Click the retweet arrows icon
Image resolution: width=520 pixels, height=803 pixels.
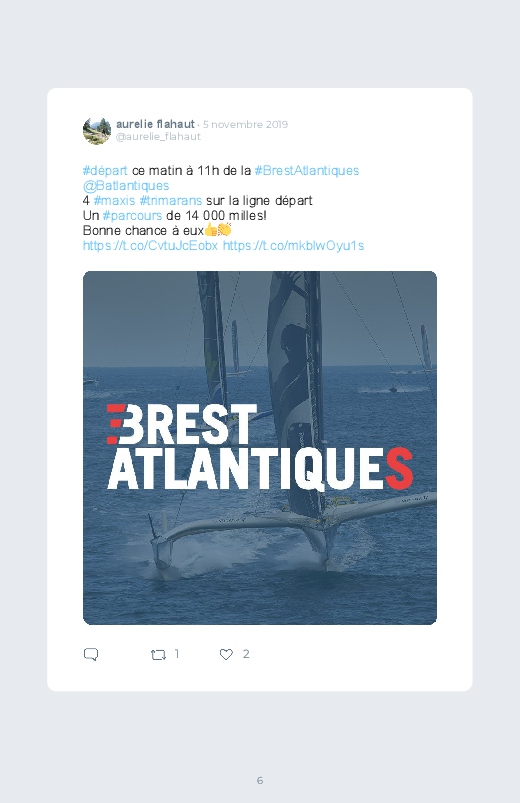pyautogui.click(x=158, y=654)
